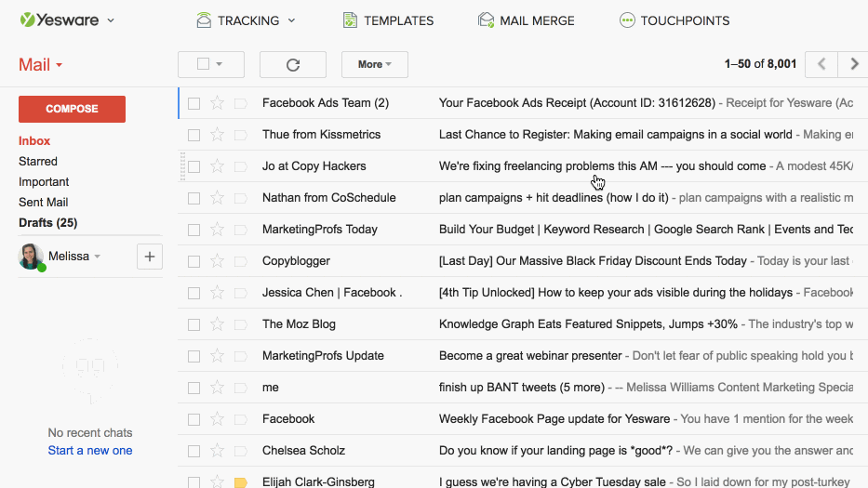Star the MarketingProfs Update email

(217, 355)
